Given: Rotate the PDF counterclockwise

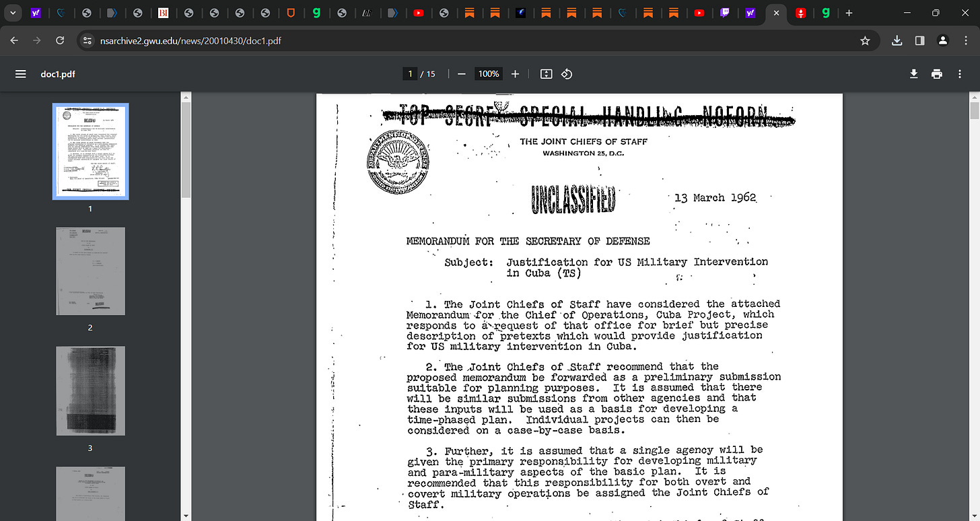Looking at the screenshot, I should 567,74.
